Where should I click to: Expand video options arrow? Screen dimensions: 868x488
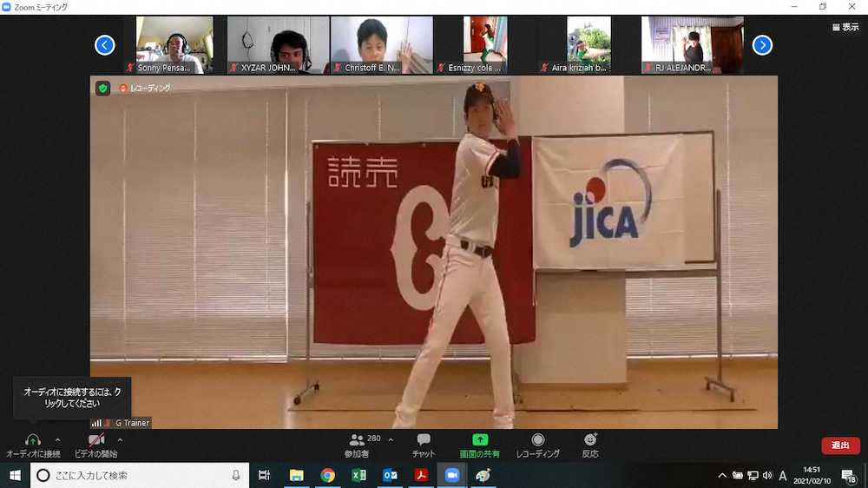pyautogui.click(x=120, y=439)
